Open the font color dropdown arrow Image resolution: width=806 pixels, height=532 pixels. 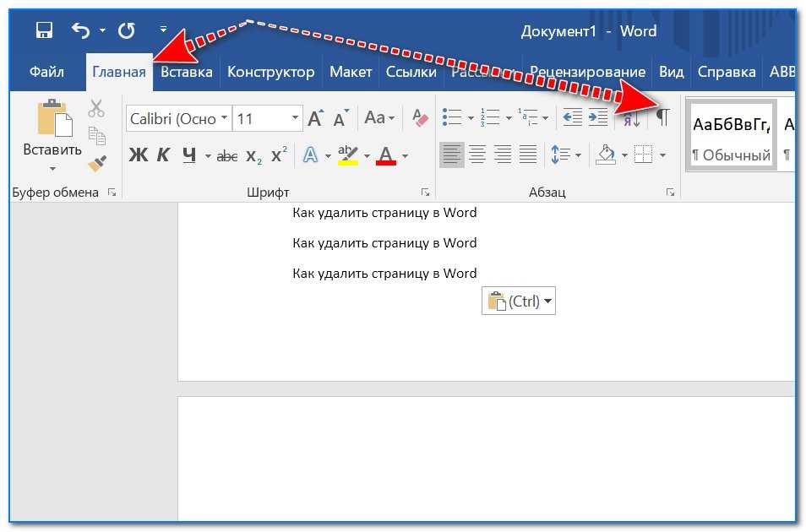pos(405,155)
